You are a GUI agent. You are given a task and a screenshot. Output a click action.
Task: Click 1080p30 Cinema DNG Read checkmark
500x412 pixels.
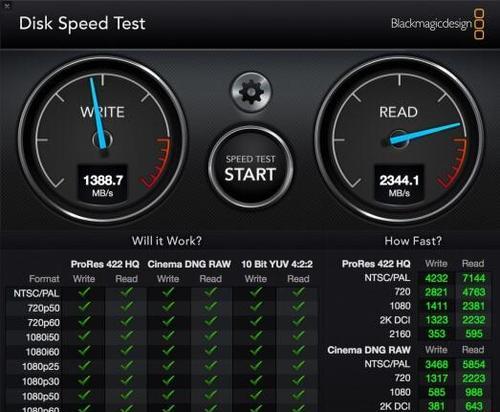tap(211, 380)
